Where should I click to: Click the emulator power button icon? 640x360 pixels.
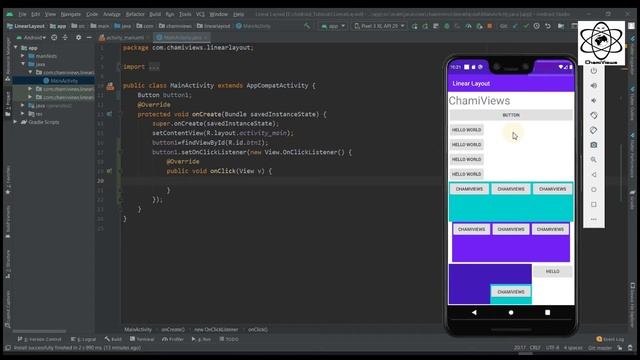(593, 71)
